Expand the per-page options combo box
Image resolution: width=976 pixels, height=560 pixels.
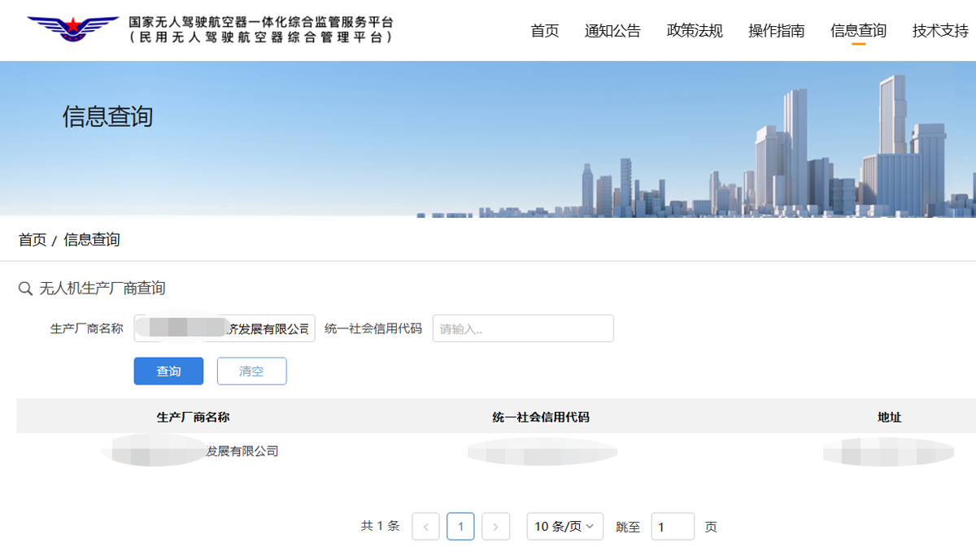click(564, 526)
